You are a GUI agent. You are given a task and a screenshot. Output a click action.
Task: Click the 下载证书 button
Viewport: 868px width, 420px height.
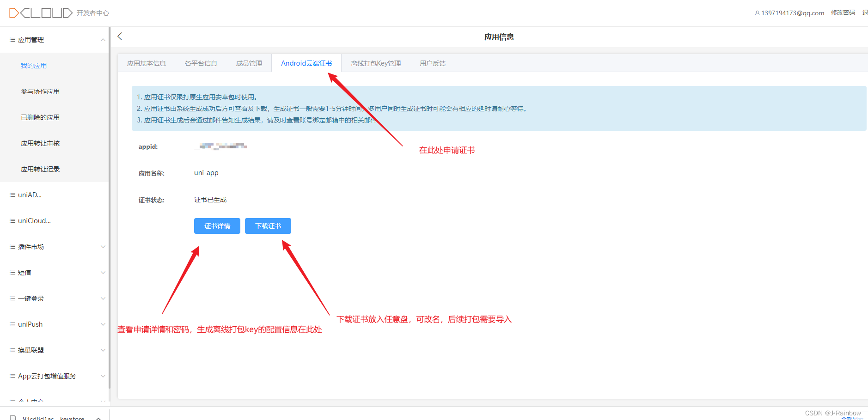268,226
